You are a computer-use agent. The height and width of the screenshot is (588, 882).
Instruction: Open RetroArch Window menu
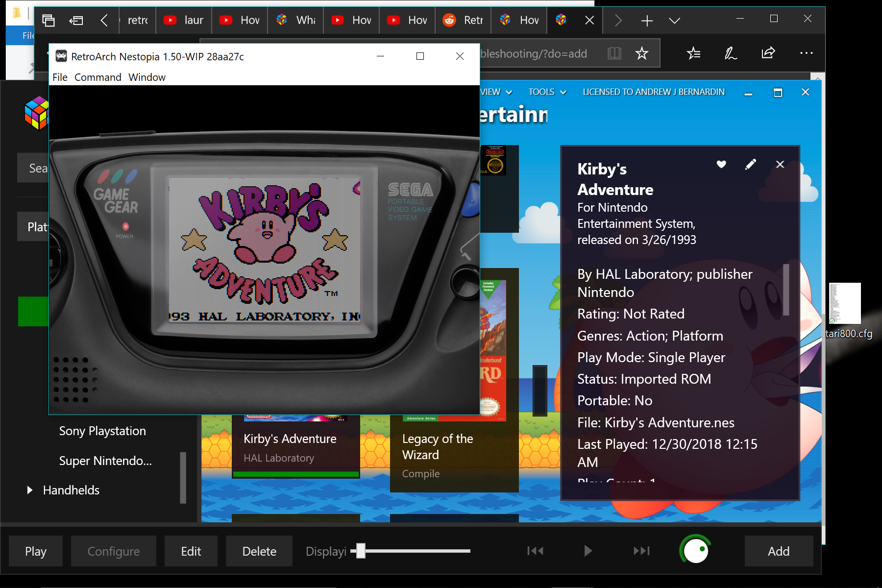pos(147,77)
